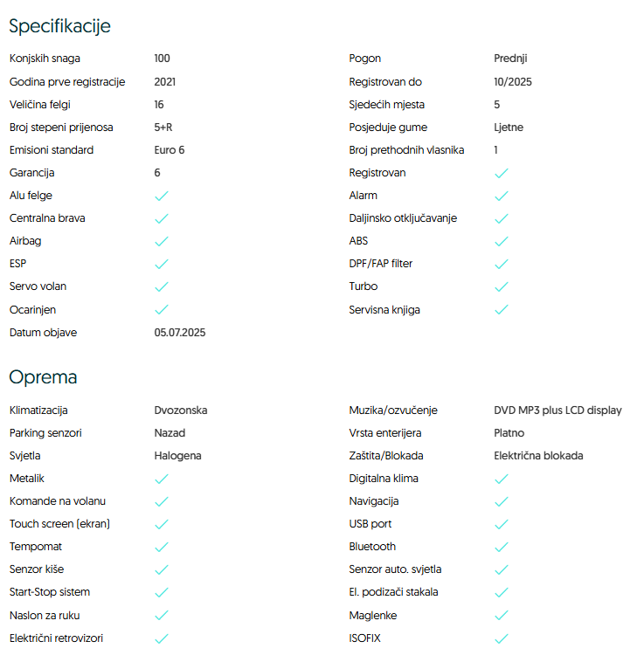Screen dimensions: 644x669
Task: Click the Datum objave date 05.07.2025
Action: pos(180,333)
